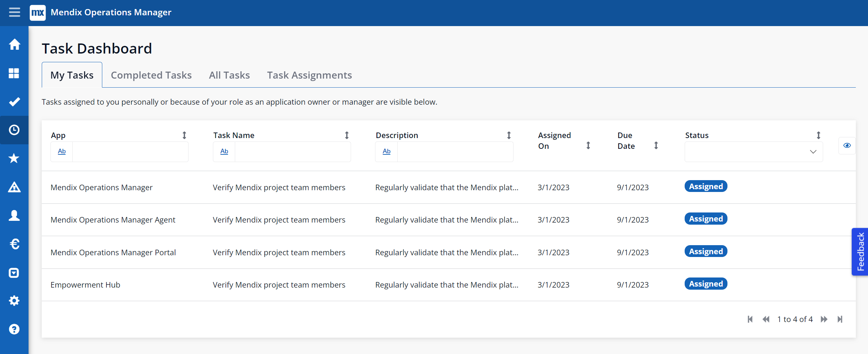Click the 9/1/2023 due date in Portal row
Viewport: 868px width, 354px height.
[633, 252]
